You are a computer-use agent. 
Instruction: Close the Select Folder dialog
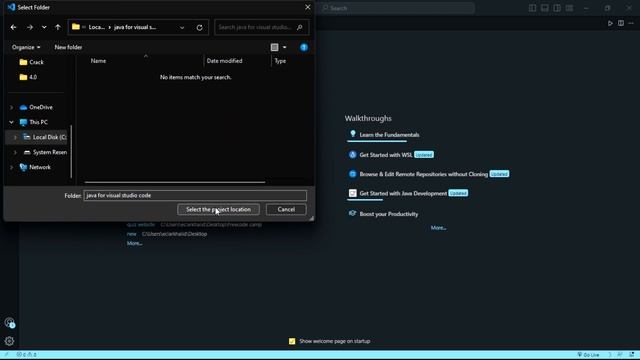(x=307, y=7)
